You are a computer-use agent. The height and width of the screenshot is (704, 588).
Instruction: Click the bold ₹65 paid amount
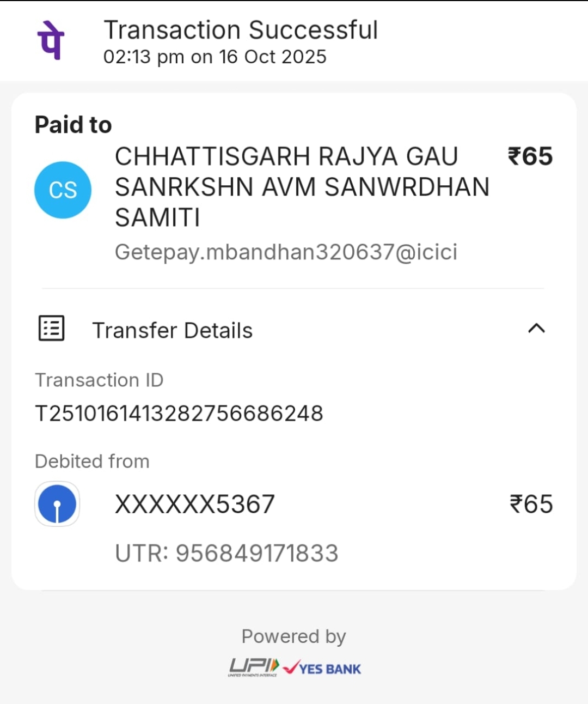tap(530, 156)
